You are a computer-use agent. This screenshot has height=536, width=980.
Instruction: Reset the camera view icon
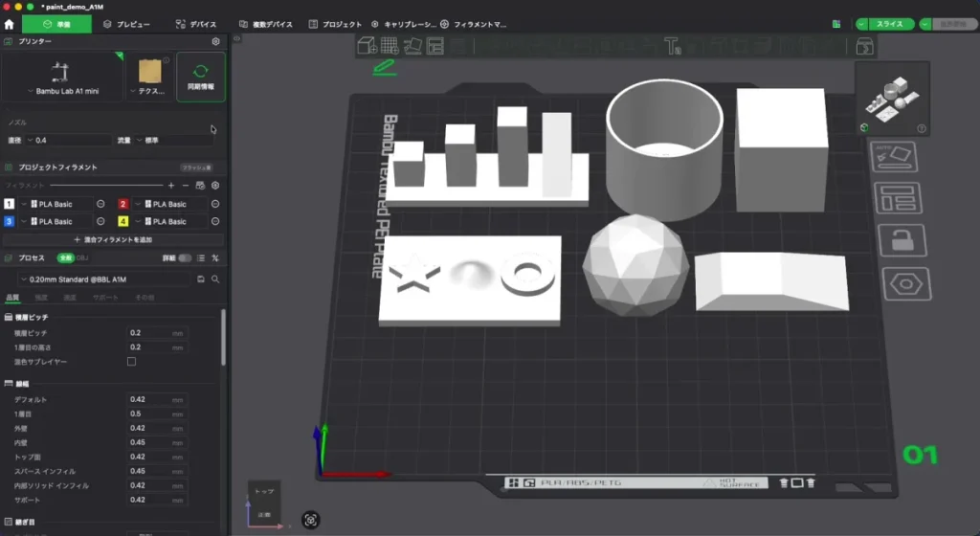point(311,520)
